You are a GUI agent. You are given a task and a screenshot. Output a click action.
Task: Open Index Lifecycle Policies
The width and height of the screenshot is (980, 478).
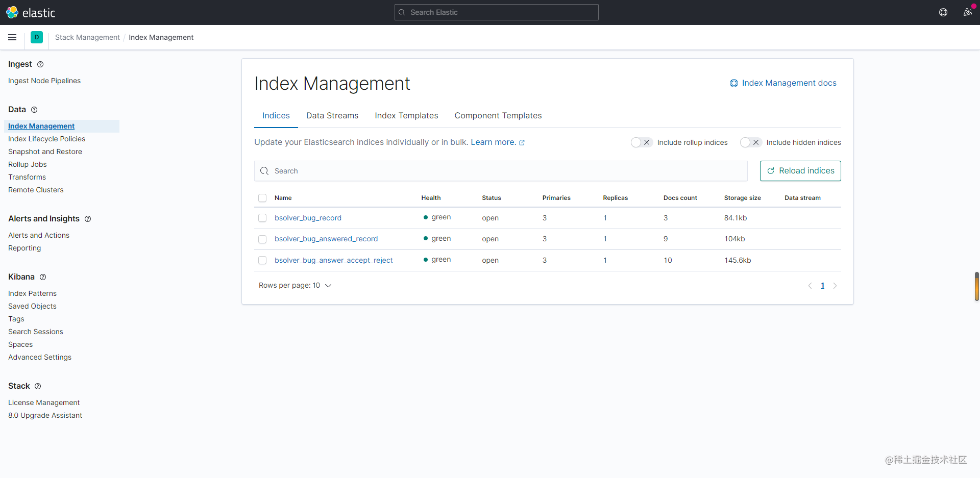pos(46,139)
